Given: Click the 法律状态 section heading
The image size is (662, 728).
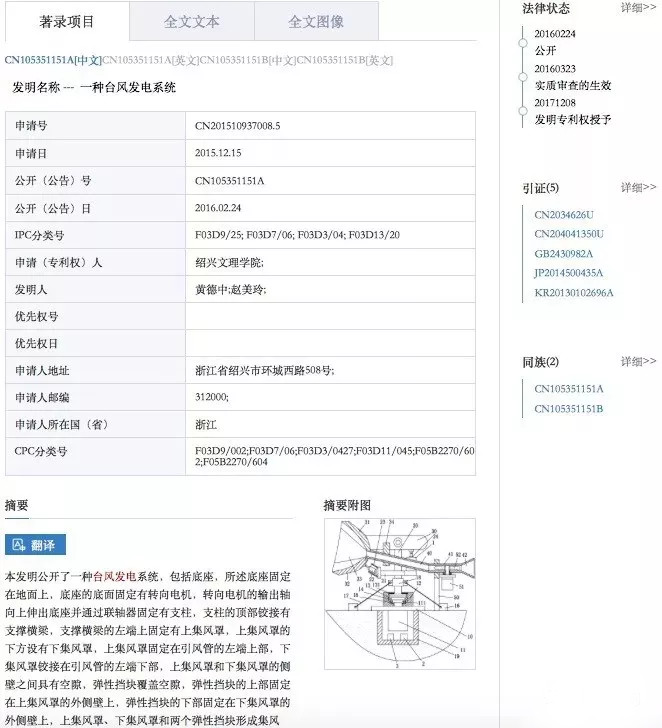Looking at the screenshot, I should coord(546,8).
